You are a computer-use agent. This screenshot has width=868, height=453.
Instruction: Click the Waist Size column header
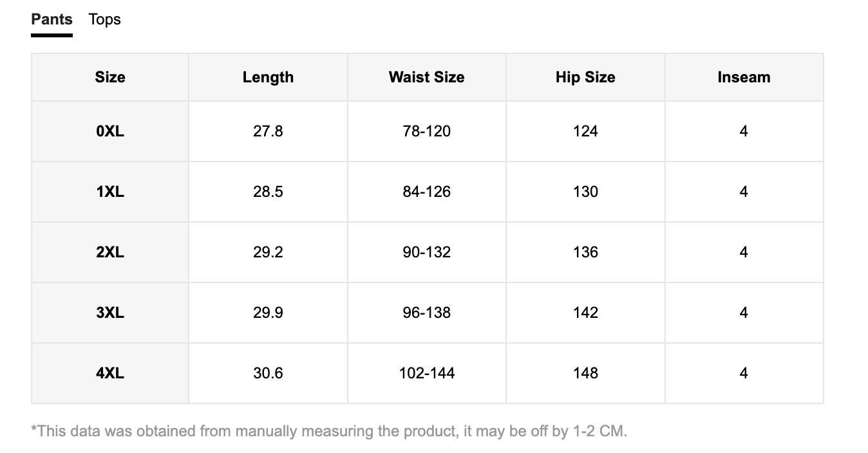coord(426,77)
